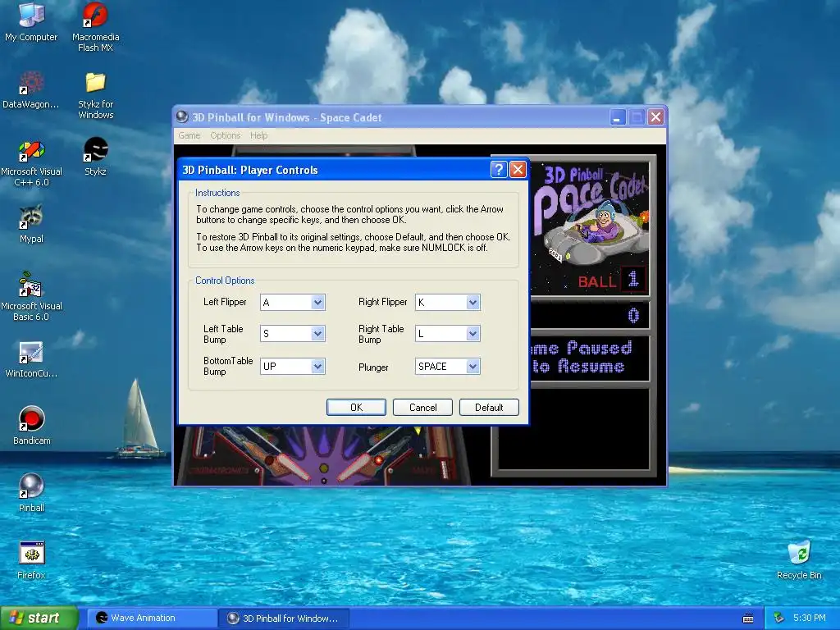Click the keyboard icon in system tray
840x630 pixels.
[748, 619]
